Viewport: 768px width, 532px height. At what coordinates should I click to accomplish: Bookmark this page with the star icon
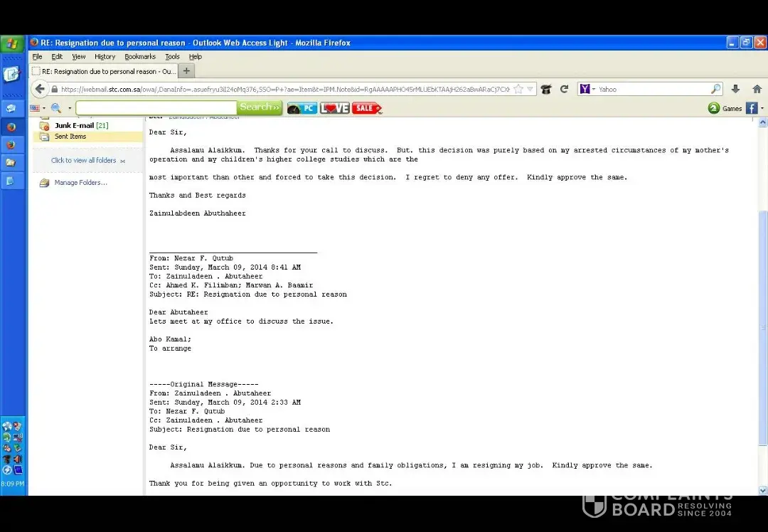tap(518, 89)
